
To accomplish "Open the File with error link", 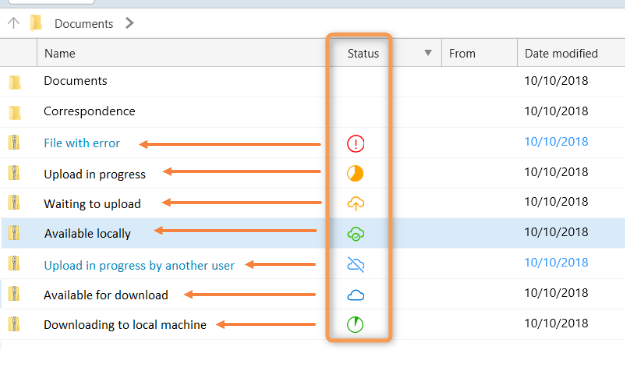I will click(82, 143).
